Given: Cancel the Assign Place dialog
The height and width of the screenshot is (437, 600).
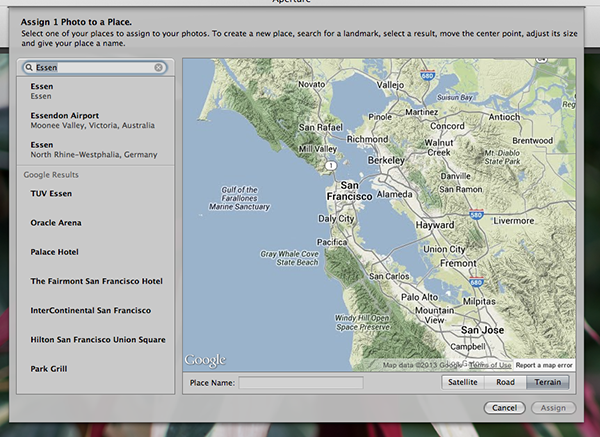Looking at the screenshot, I should click(x=504, y=408).
